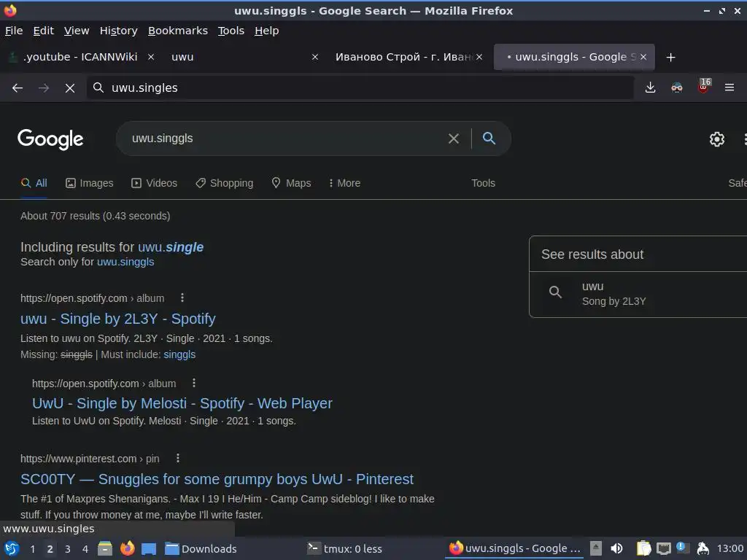
Task: Launch file manager from taskbar
Action: tap(105, 549)
